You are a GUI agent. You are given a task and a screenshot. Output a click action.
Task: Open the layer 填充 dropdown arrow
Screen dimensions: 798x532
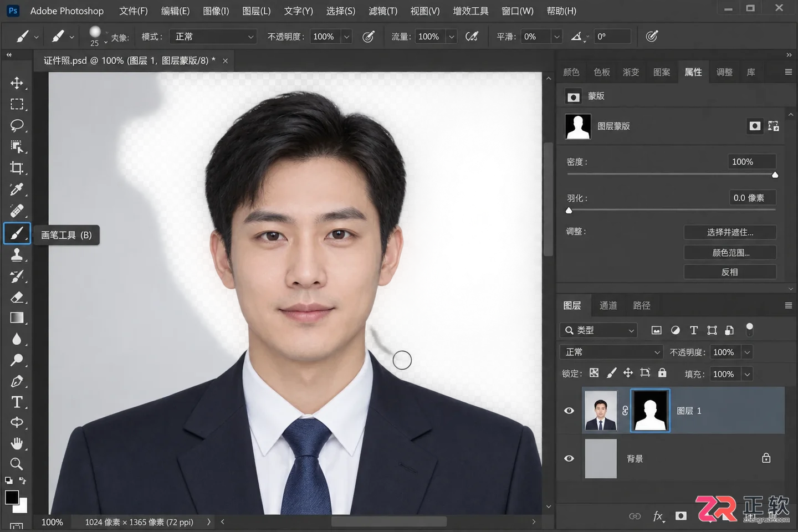[x=747, y=374]
